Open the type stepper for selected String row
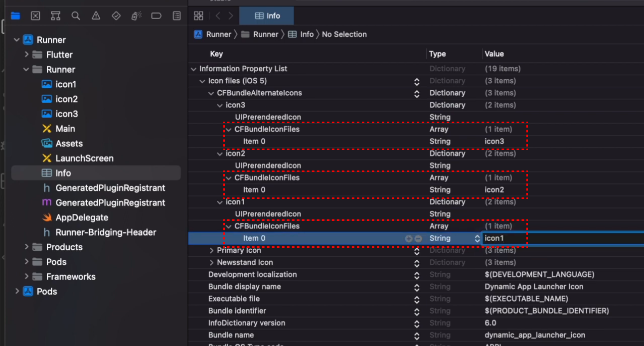The height and width of the screenshot is (346, 644). coord(477,238)
